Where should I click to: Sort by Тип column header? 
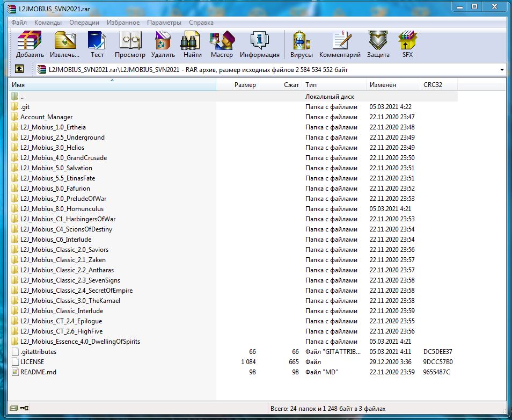(x=334, y=85)
